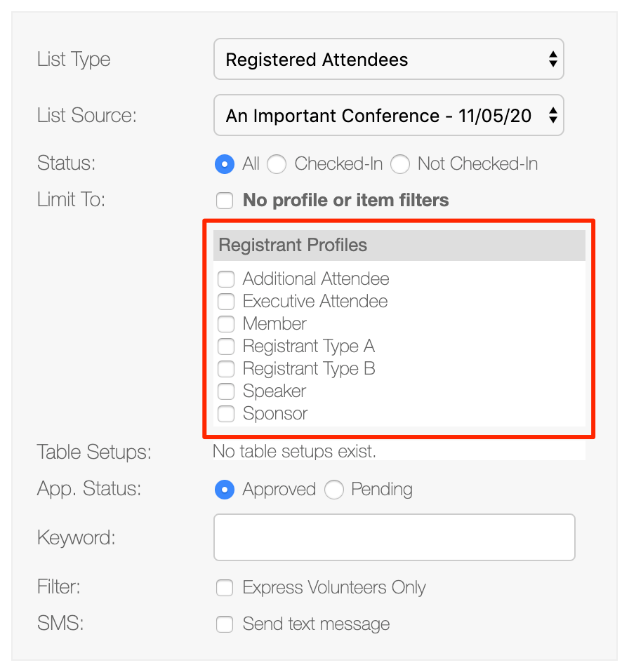Check Registrant Type B profile
This screenshot has height=672, width=629.
pyautogui.click(x=226, y=368)
